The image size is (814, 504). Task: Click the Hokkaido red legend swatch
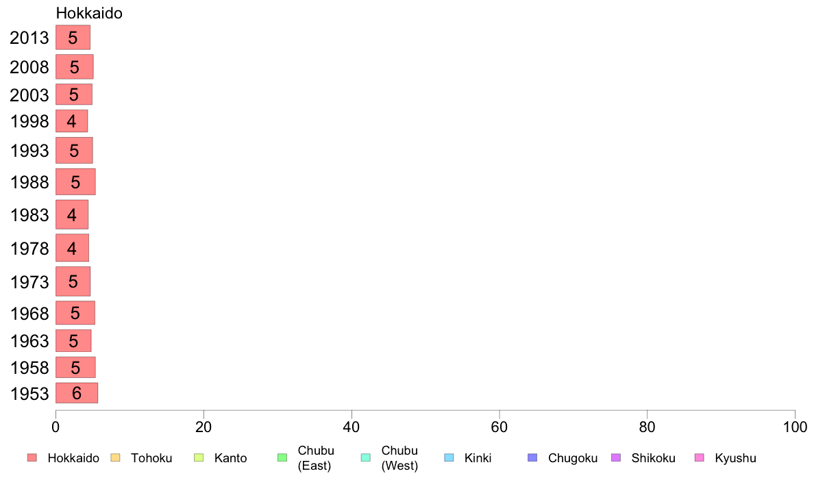pyautogui.click(x=32, y=457)
